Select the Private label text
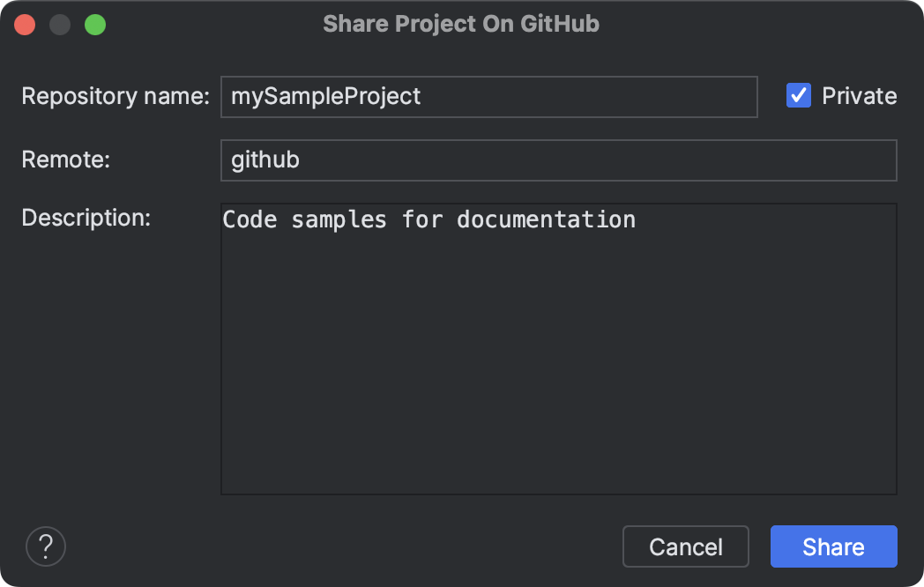Screen dimensions: 924x587 coord(859,95)
